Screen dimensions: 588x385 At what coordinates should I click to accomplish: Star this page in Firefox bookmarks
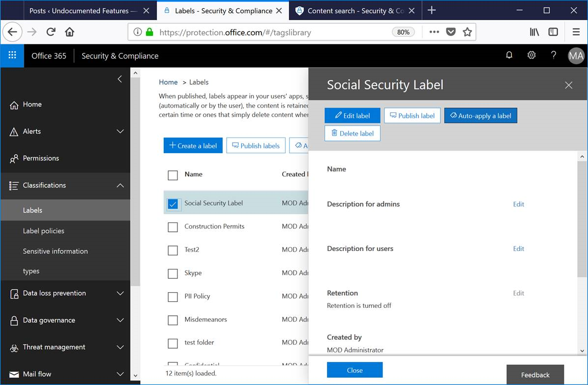click(467, 31)
